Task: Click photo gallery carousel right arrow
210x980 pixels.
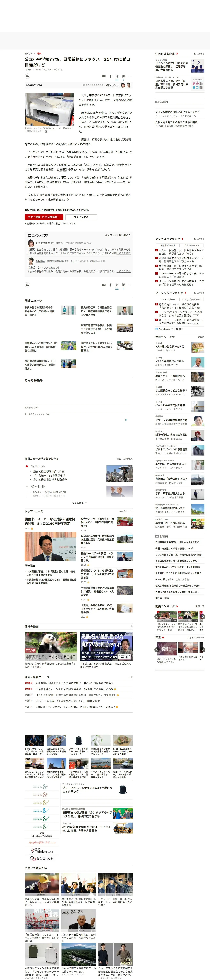Action: pos(203,649)
